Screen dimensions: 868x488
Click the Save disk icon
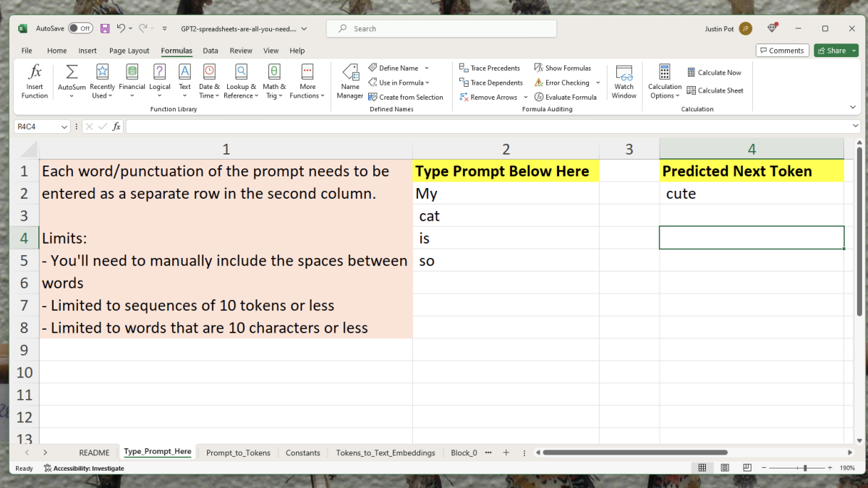tap(105, 29)
